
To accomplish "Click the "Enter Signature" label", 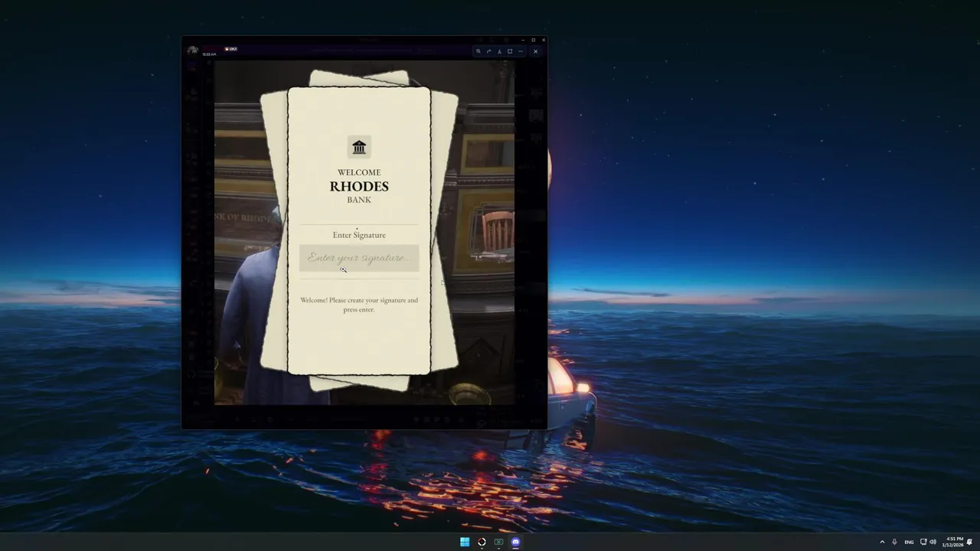I will [359, 235].
